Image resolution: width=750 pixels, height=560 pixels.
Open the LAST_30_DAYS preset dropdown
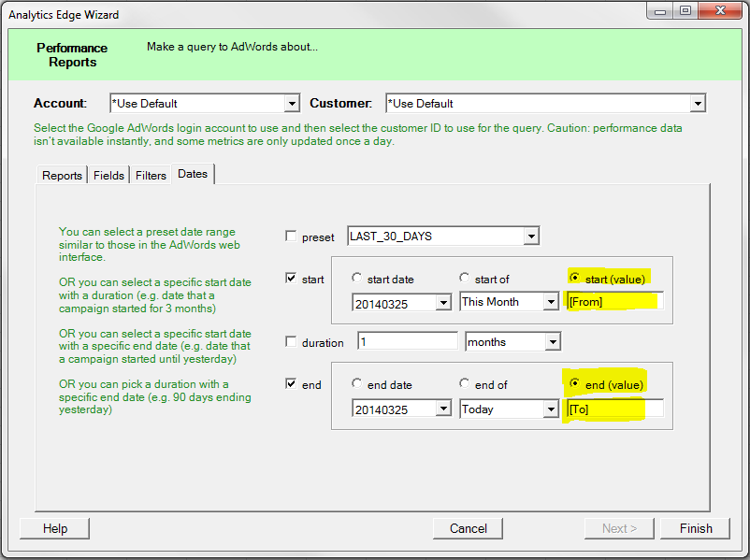(x=531, y=237)
